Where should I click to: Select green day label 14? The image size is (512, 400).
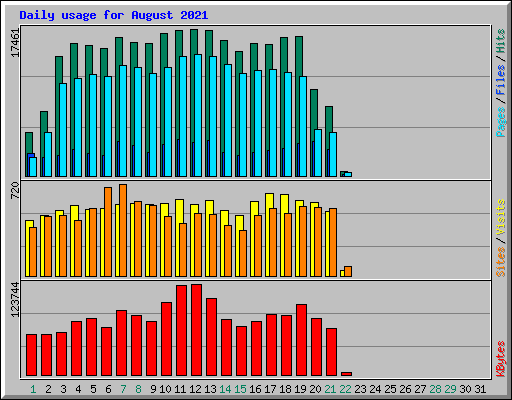[x=225, y=389]
